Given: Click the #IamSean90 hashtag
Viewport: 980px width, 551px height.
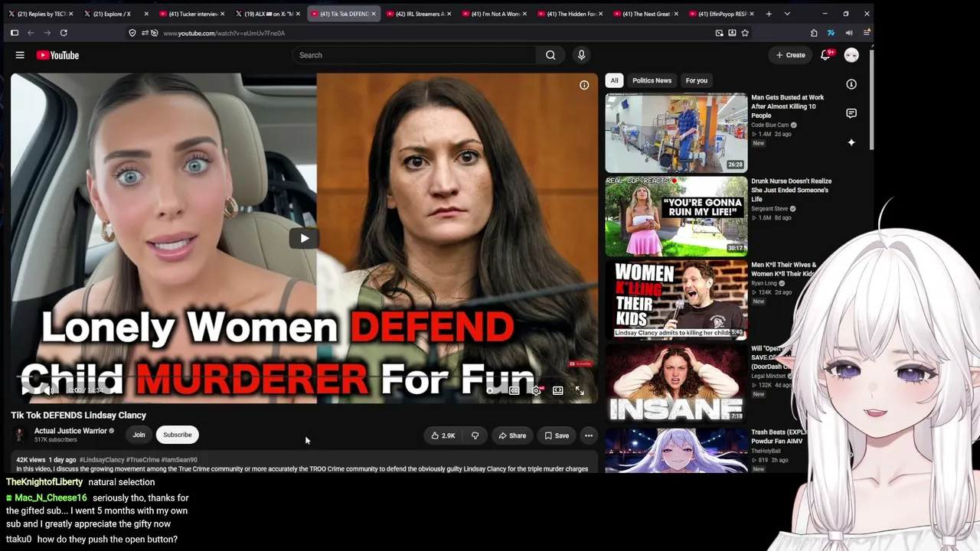Looking at the screenshot, I should [179, 460].
